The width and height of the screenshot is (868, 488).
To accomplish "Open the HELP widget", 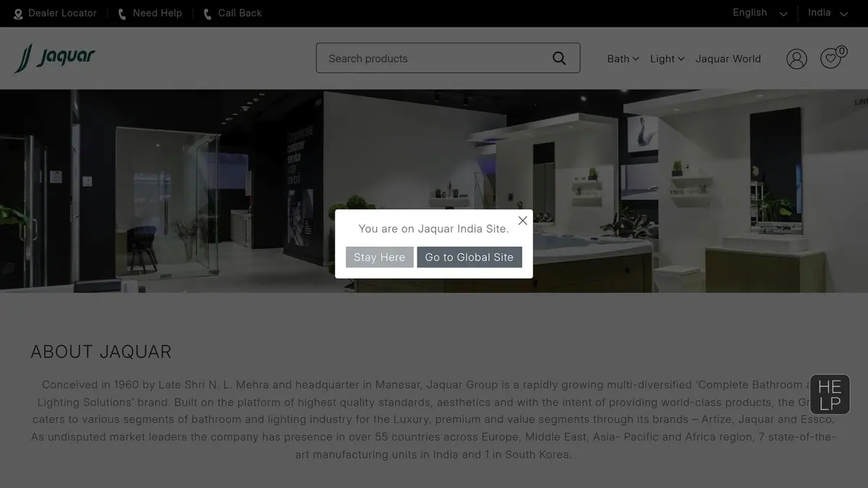I will [830, 395].
